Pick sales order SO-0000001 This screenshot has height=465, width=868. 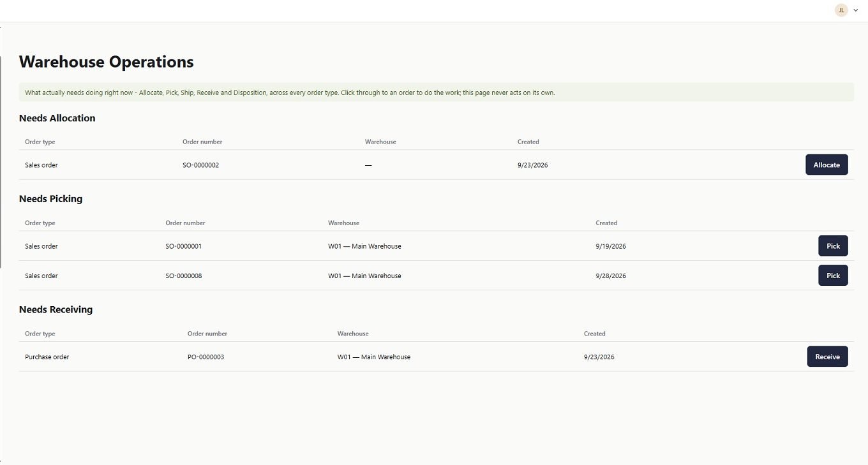pyautogui.click(x=833, y=246)
